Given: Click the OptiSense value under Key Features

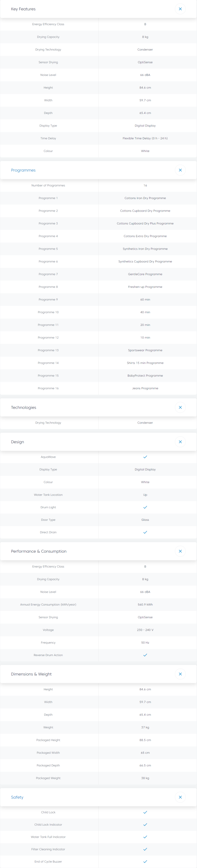Looking at the screenshot, I should pos(145,62).
